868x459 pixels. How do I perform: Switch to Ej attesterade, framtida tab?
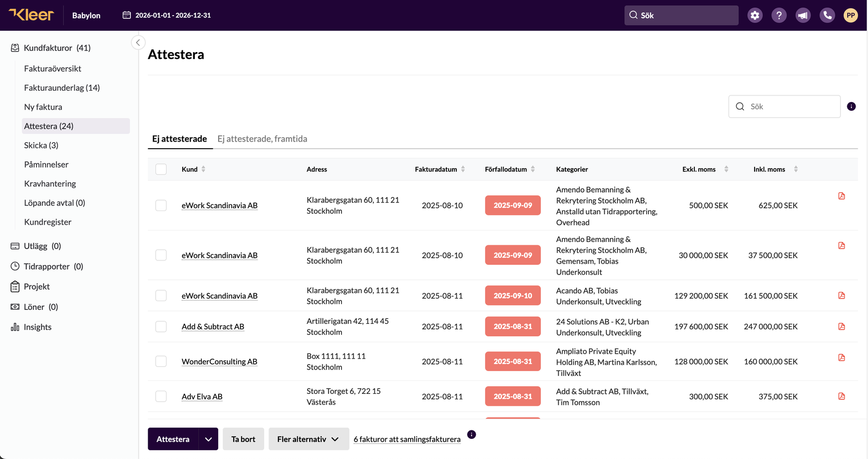(x=262, y=139)
